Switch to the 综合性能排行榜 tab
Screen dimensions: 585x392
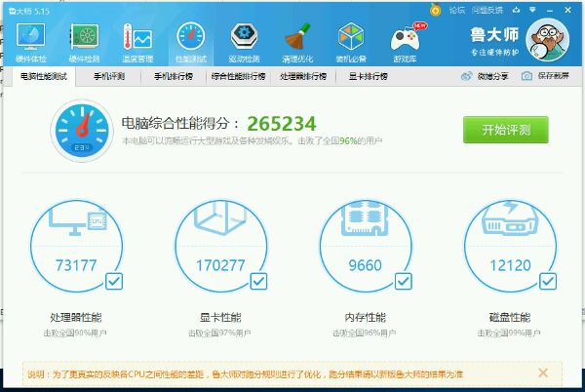pyautogui.click(x=239, y=76)
